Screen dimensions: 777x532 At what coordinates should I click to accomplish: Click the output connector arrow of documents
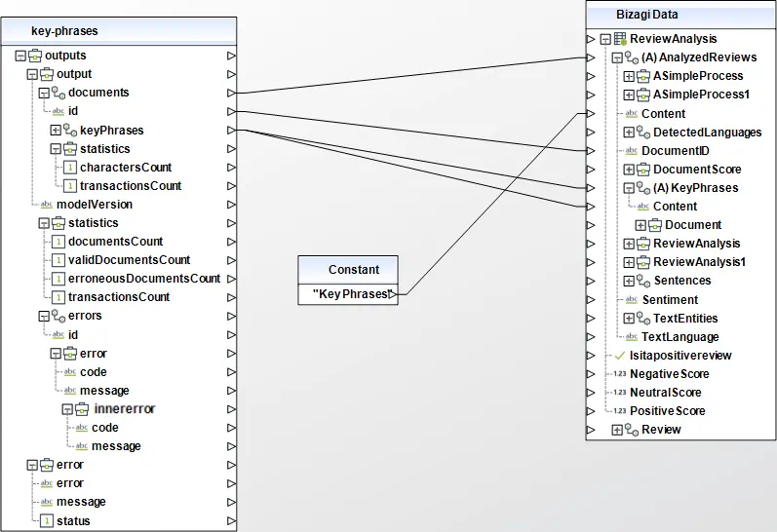231,93
